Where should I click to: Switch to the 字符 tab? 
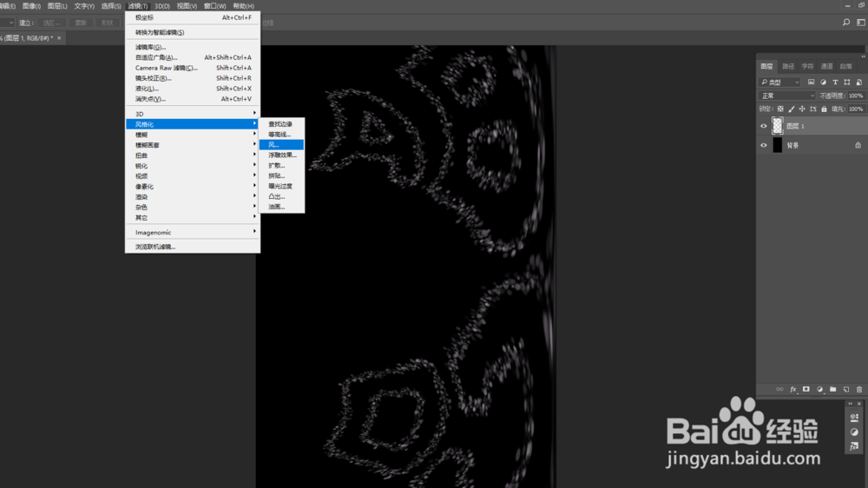point(807,67)
